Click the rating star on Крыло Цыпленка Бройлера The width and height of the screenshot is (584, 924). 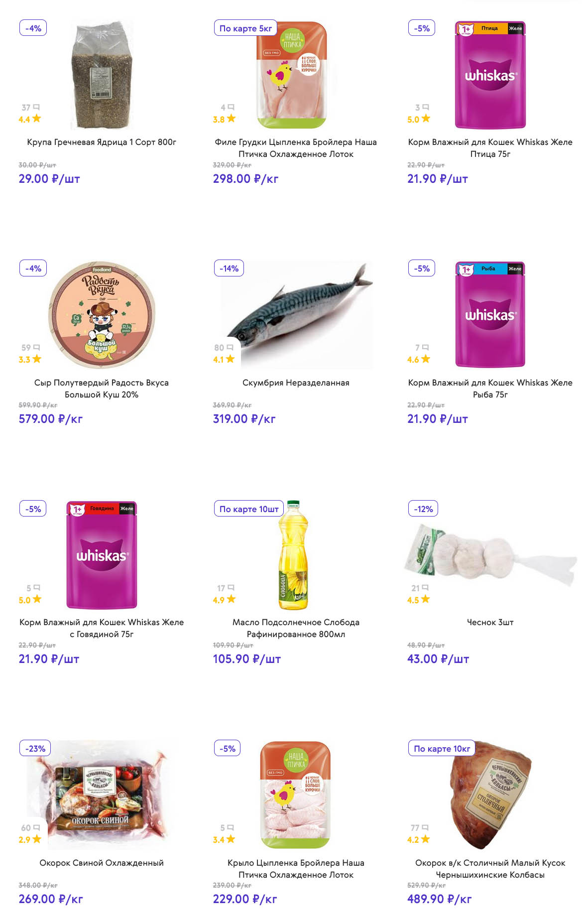click(x=231, y=839)
